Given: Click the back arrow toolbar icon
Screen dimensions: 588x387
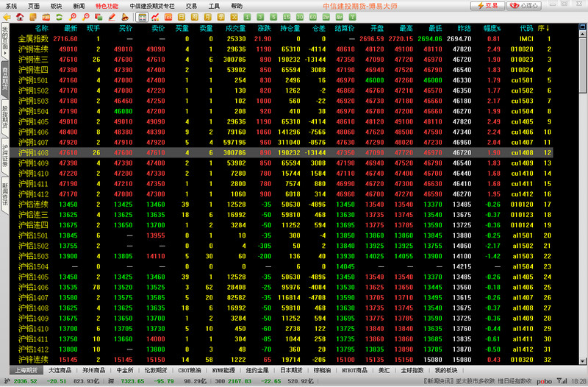Looking at the screenshot, I should tap(8, 15).
